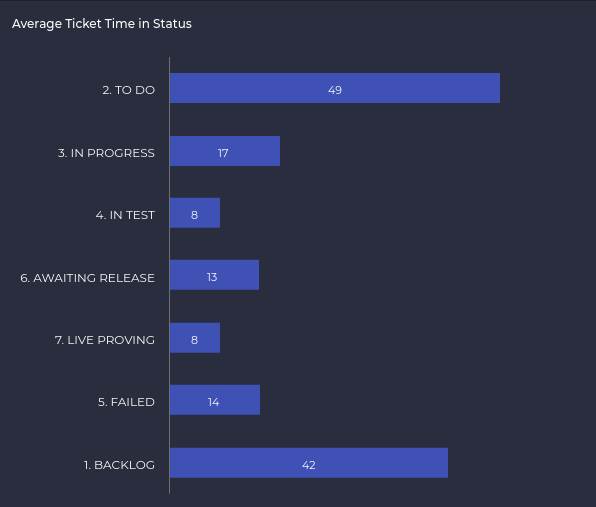Click the value 17 inside the bar
Viewport: 596px width, 507px height.
pyautogui.click(x=223, y=153)
